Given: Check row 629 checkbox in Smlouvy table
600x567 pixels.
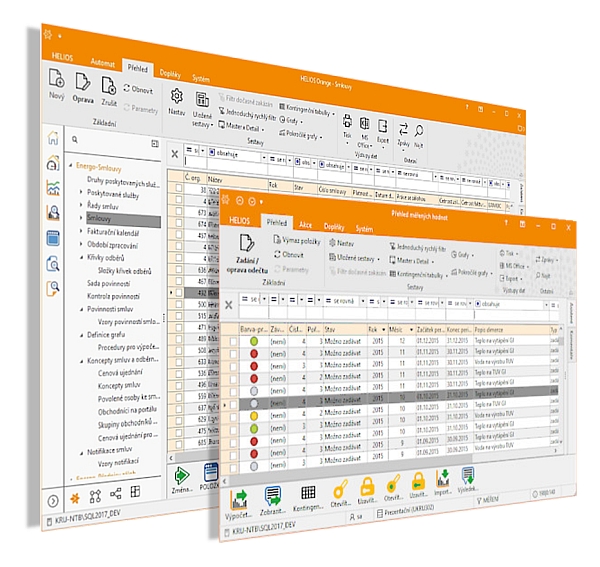Looking at the screenshot, I should [179, 420].
